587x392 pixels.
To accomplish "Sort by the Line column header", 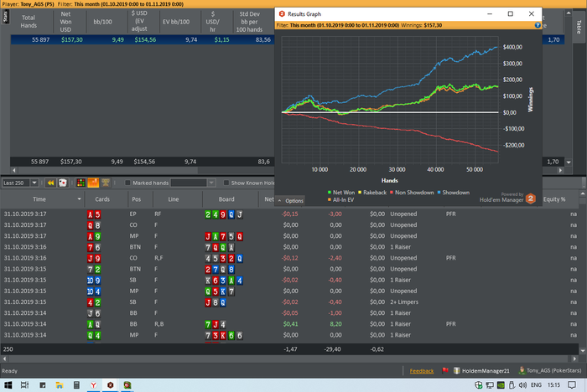I will click(x=174, y=199).
